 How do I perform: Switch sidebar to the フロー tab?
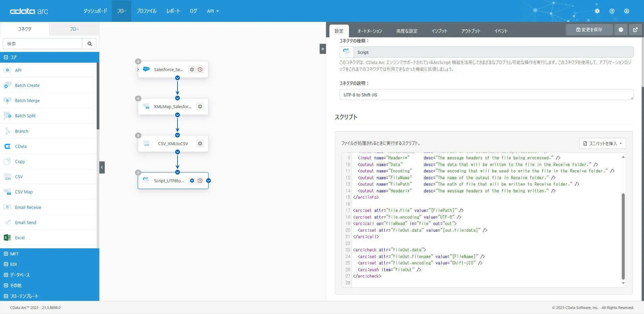click(x=74, y=29)
